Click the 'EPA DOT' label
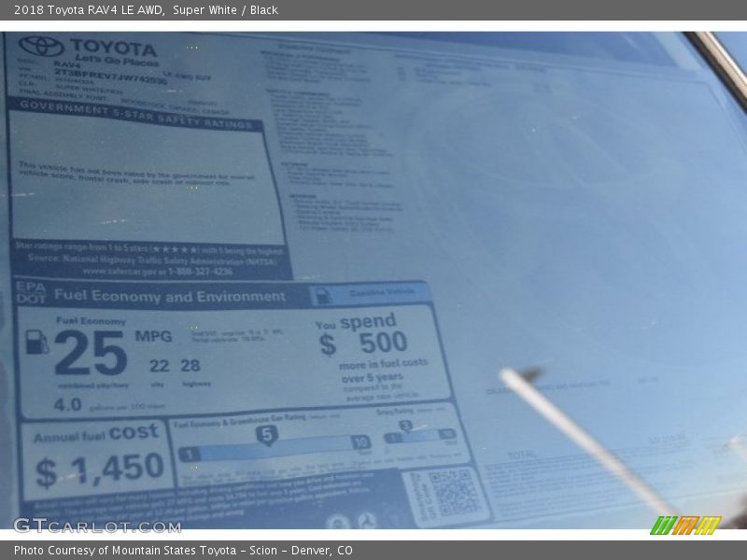The width and height of the screenshot is (747, 560). (x=31, y=293)
